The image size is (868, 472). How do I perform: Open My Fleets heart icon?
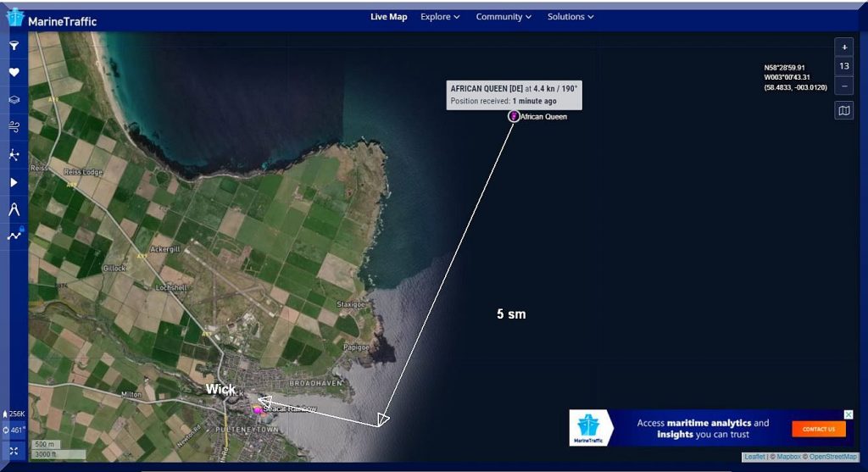click(x=14, y=73)
